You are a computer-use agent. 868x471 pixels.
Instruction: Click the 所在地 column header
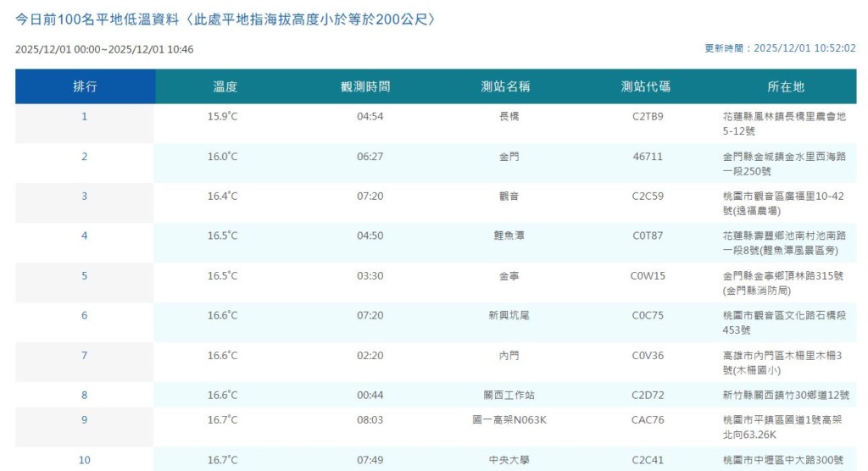pos(786,86)
